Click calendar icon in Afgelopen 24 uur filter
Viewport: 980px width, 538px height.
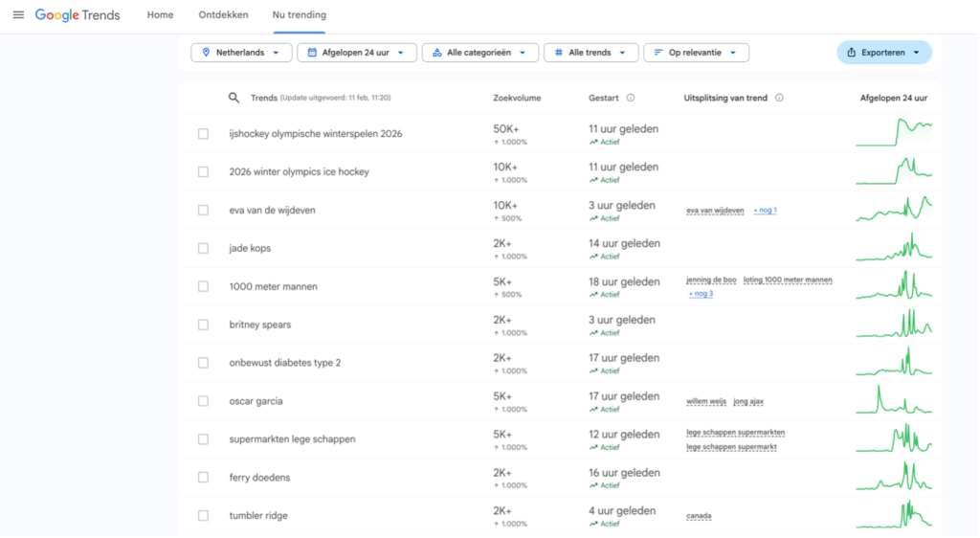coord(312,53)
